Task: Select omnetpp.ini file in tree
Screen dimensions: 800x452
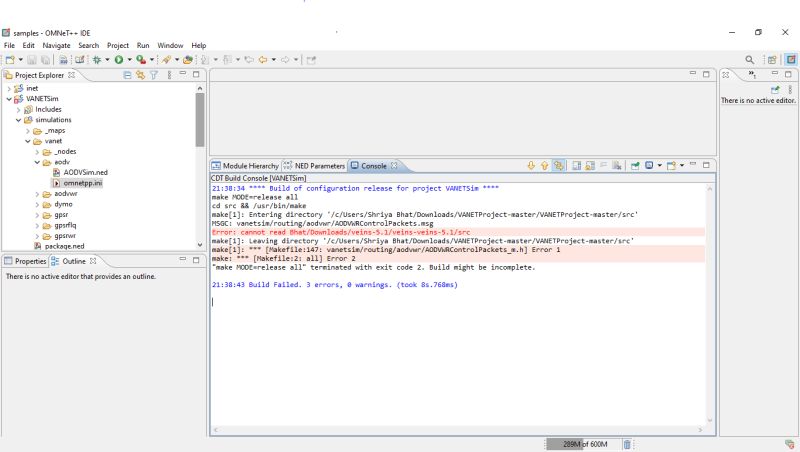Action: coord(78,183)
